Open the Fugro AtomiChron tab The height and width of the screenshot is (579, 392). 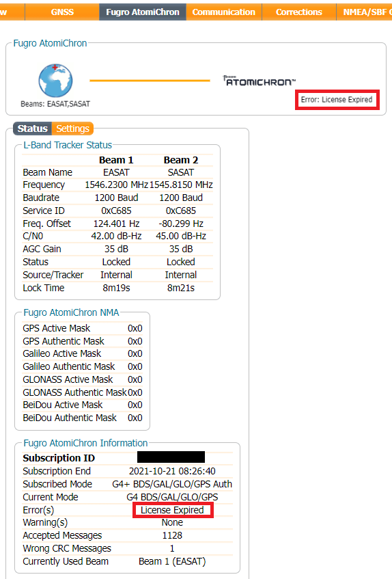(x=143, y=12)
